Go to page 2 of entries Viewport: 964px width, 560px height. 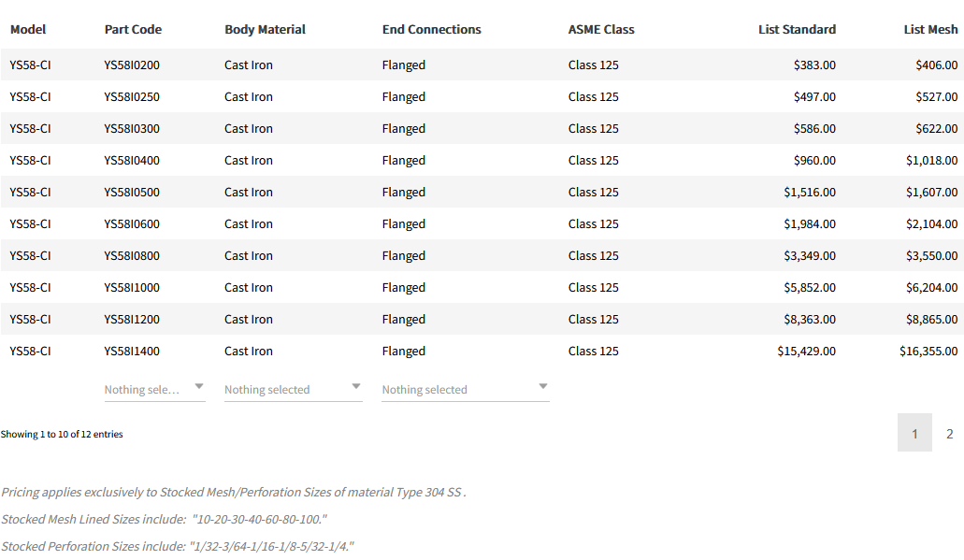949,434
